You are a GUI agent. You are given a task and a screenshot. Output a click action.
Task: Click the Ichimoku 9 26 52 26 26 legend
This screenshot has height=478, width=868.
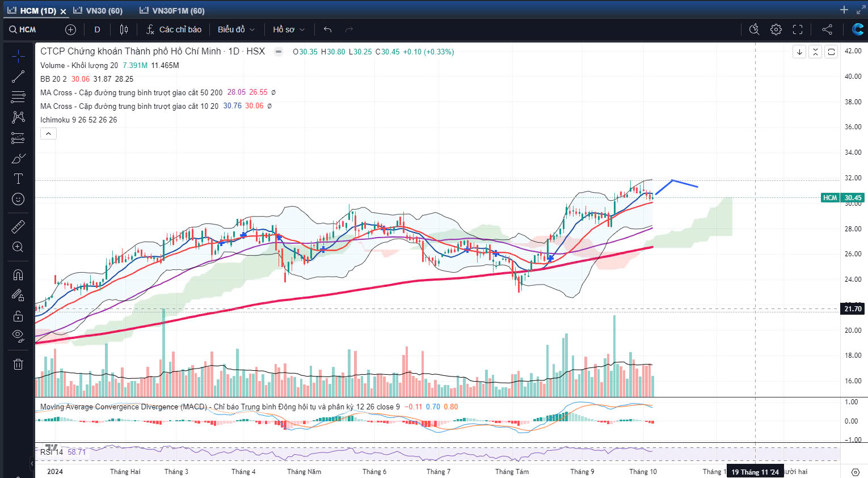click(78, 120)
